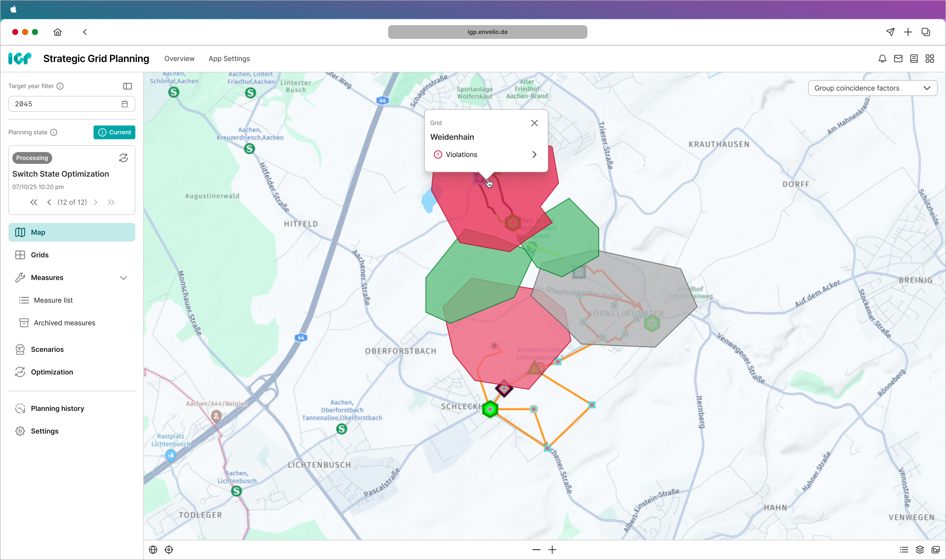Collapse the Measures section
This screenshot has width=946, height=560.
click(x=123, y=278)
